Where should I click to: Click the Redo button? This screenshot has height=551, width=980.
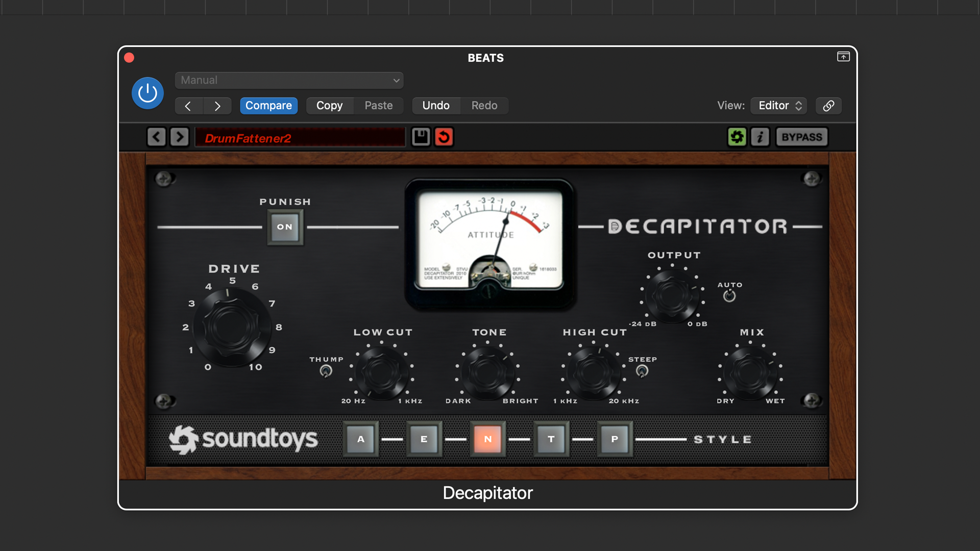tap(484, 106)
